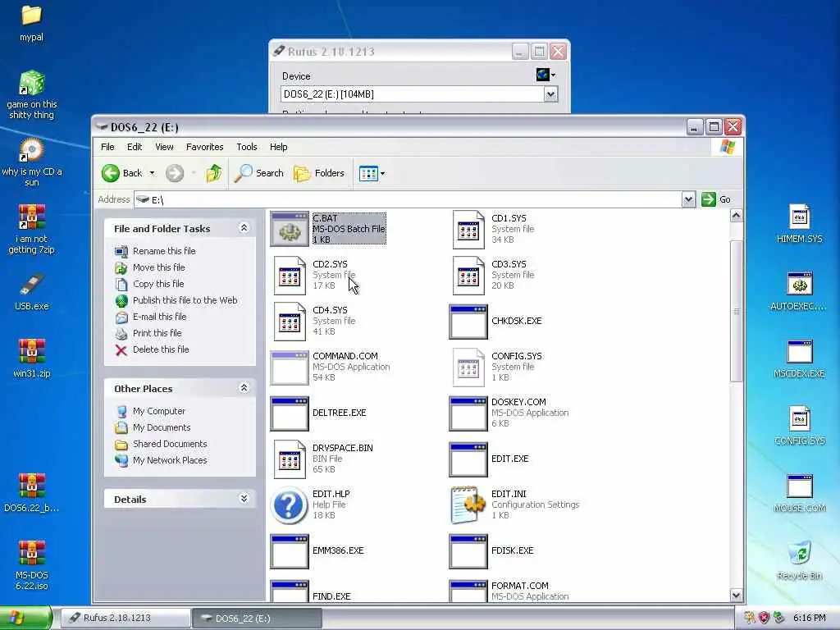The width and height of the screenshot is (840, 630).
Task: Select the C.BAT batch file icon
Action: coord(290,230)
